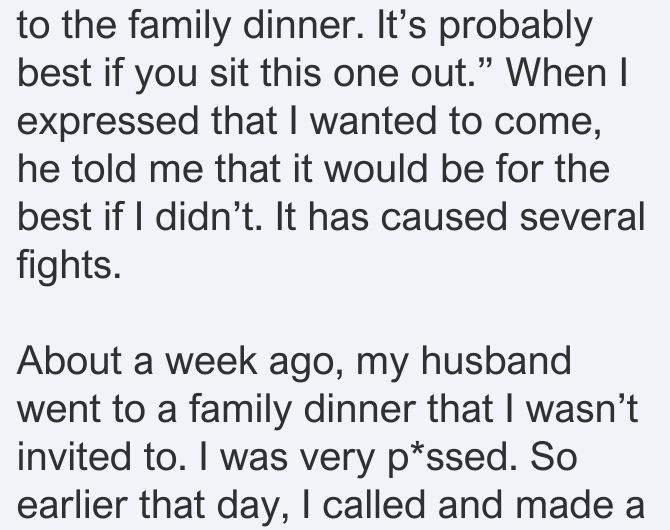Click the word "fights."

(x=69, y=266)
